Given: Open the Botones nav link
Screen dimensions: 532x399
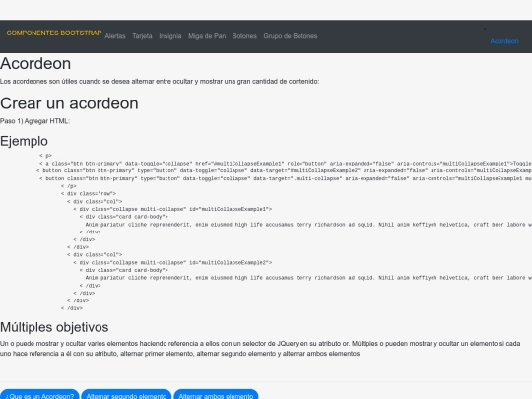Looking at the screenshot, I should [244, 36].
